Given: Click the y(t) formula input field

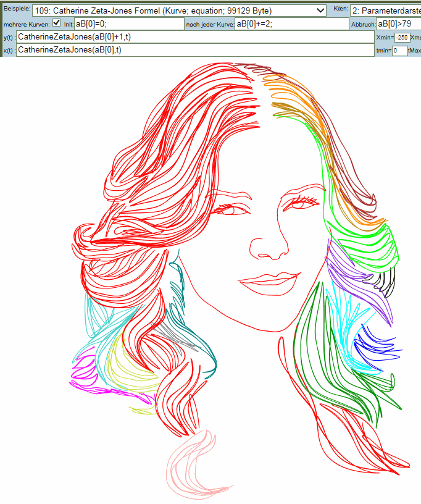Looking at the screenshot, I should click(x=195, y=37).
